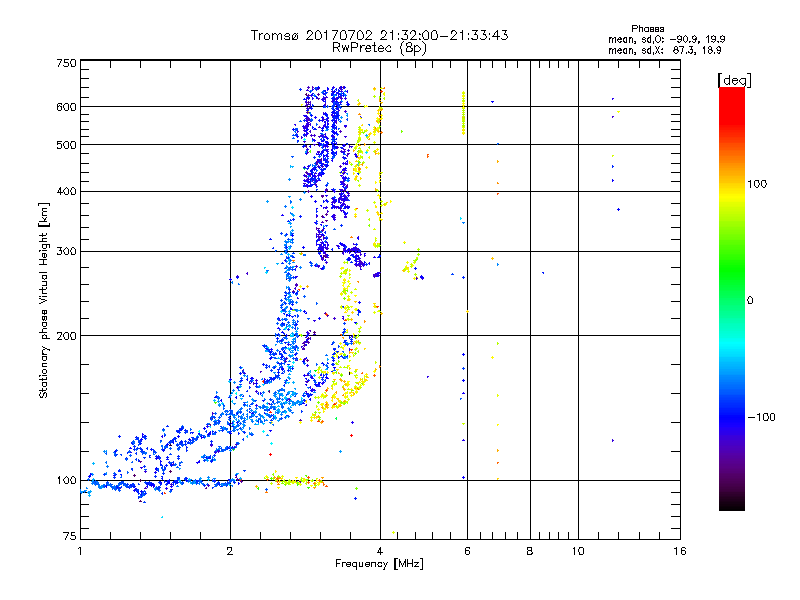Click the 'mean, sd,X: 87.3, 18.9' text
800x600 pixels.
click(x=664, y=50)
